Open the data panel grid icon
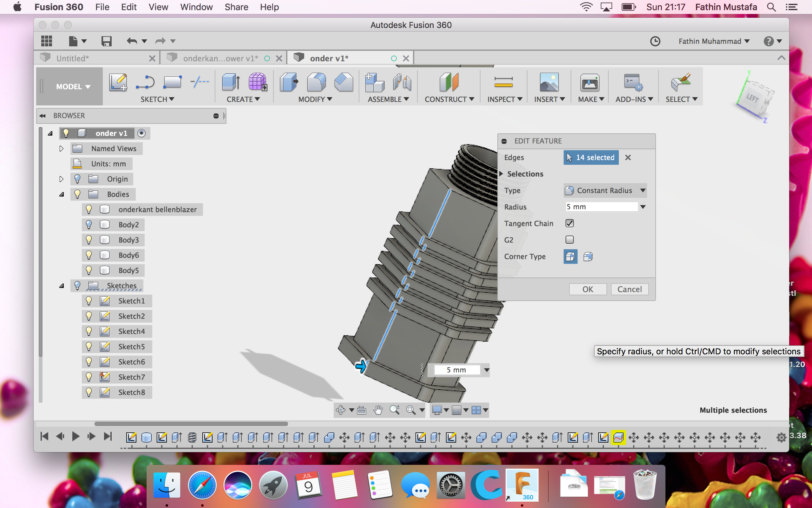The image size is (812, 508). [47, 41]
